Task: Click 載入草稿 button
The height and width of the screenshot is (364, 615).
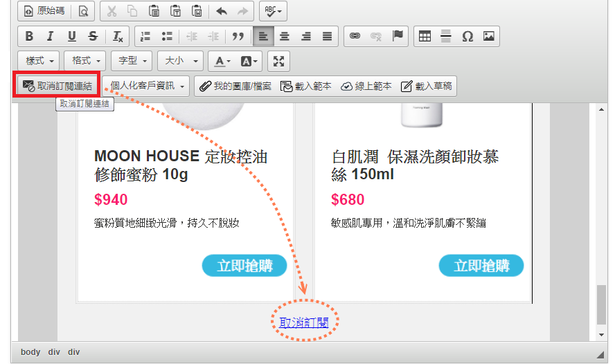Action: pos(427,87)
